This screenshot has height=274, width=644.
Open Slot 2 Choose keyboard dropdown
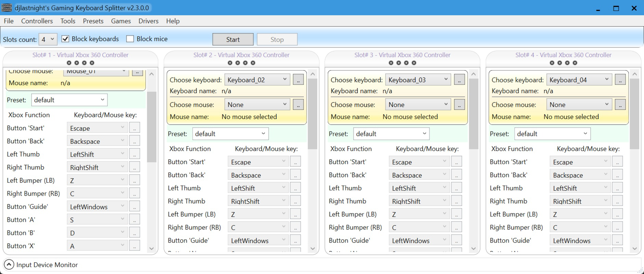[x=257, y=80]
